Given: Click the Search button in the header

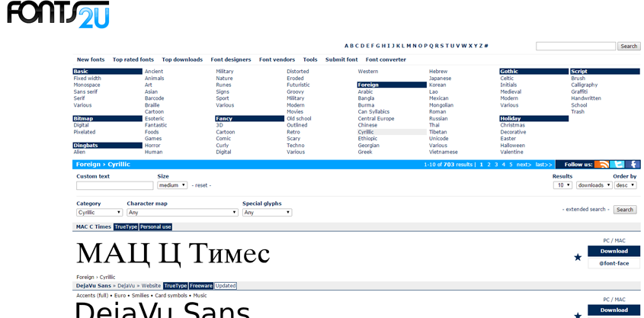Looking at the screenshot, I should click(x=629, y=47).
